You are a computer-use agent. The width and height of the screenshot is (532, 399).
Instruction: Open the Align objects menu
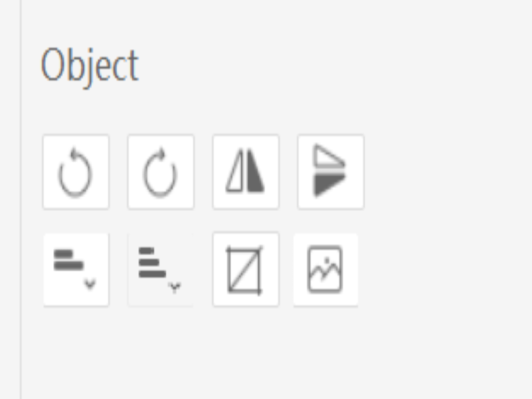point(76,270)
